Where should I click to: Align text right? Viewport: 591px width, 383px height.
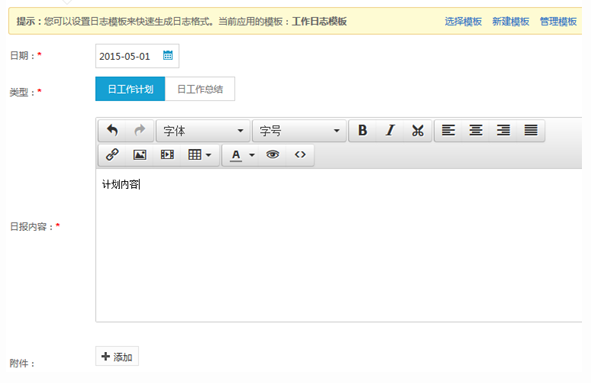click(504, 130)
